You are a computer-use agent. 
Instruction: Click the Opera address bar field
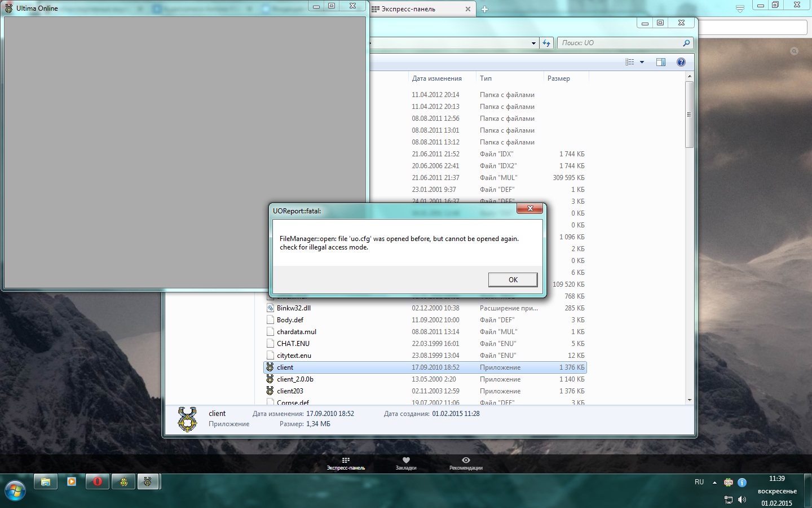coord(753,27)
